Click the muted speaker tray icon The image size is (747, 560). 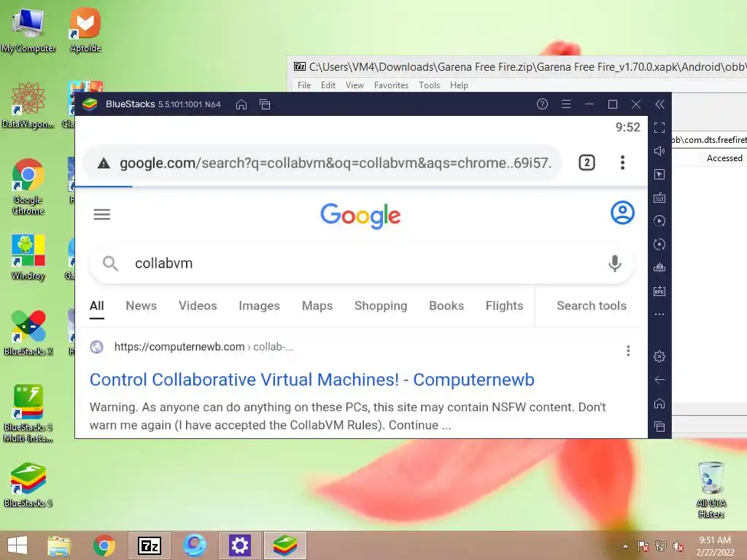coord(678,546)
